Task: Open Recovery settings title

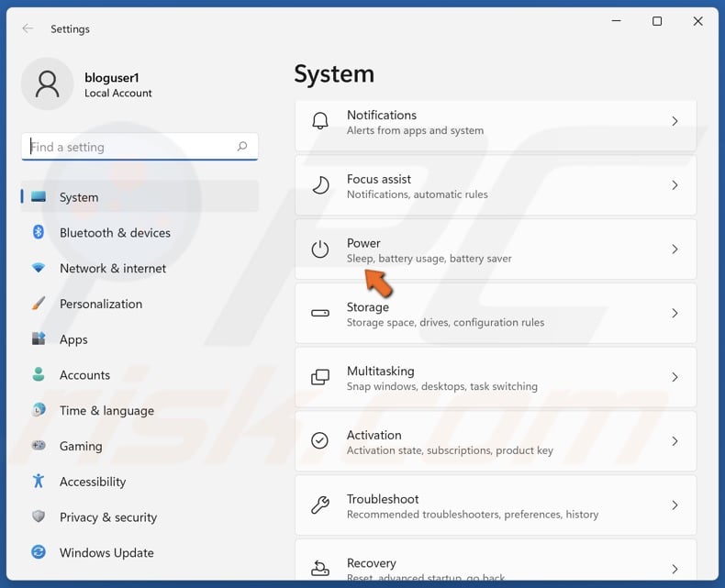Action: point(372,563)
